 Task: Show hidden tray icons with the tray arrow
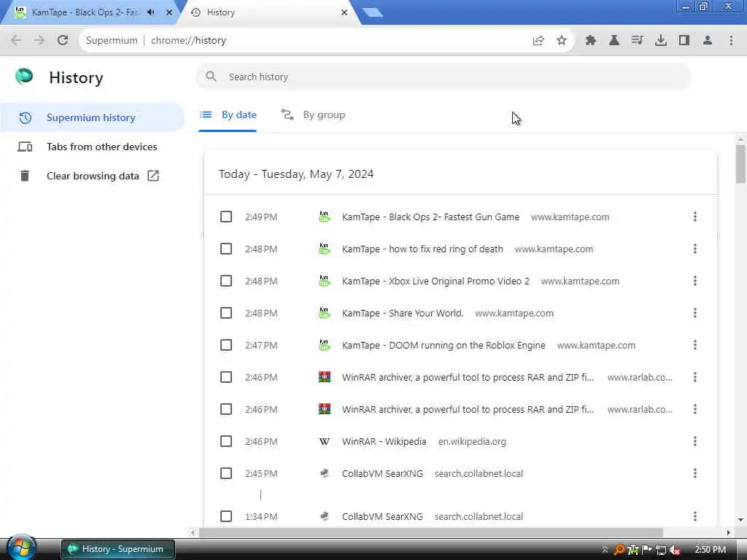tap(605, 550)
